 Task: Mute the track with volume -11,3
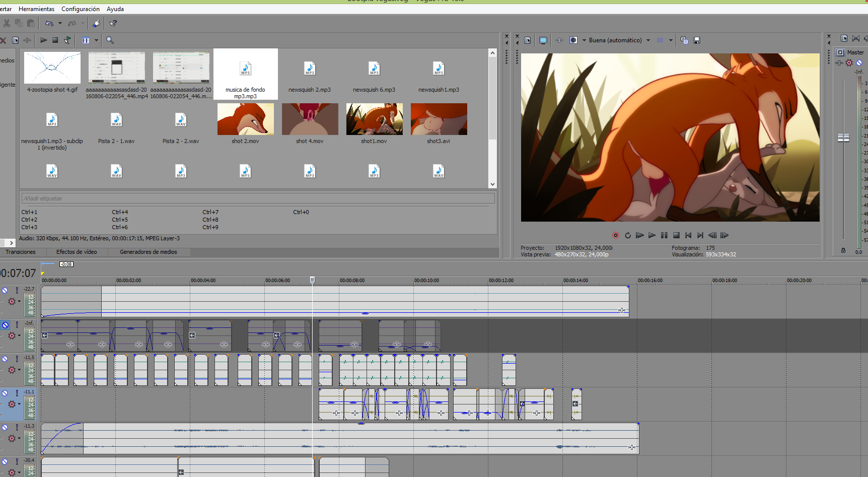click(x=5, y=427)
